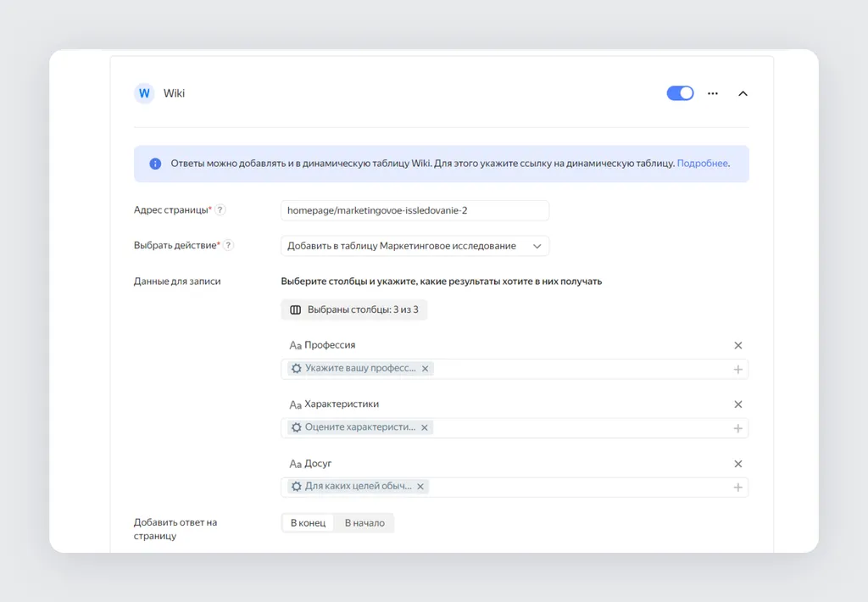This screenshot has height=602, width=868.
Task: Open the three-dots more options menu
Action: 712,93
